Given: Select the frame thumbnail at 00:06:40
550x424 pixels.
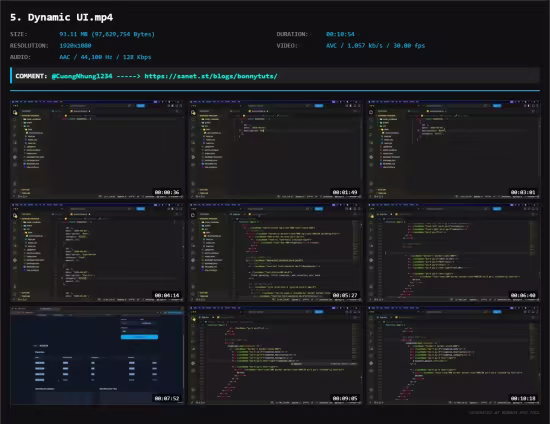Looking at the screenshot, I should [x=454, y=253].
